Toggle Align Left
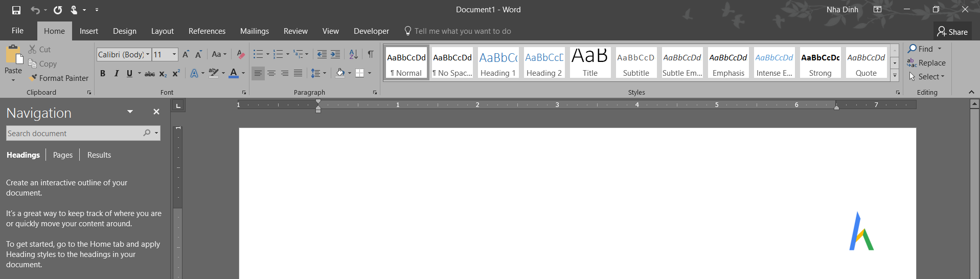This screenshot has width=980, height=279. pos(258,74)
